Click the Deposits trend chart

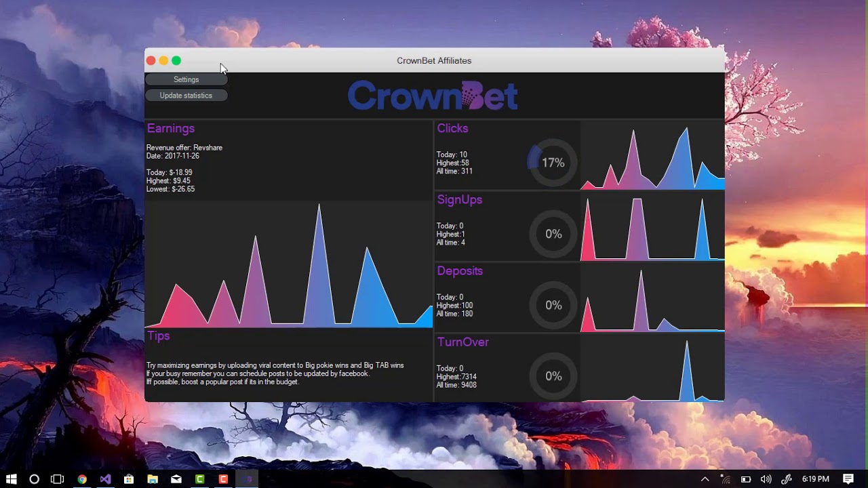(652, 298)
